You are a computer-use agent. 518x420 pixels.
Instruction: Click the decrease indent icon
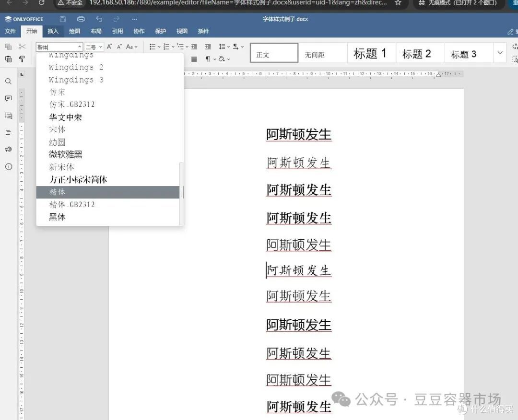pyautogui.click(x=194, y=47)
